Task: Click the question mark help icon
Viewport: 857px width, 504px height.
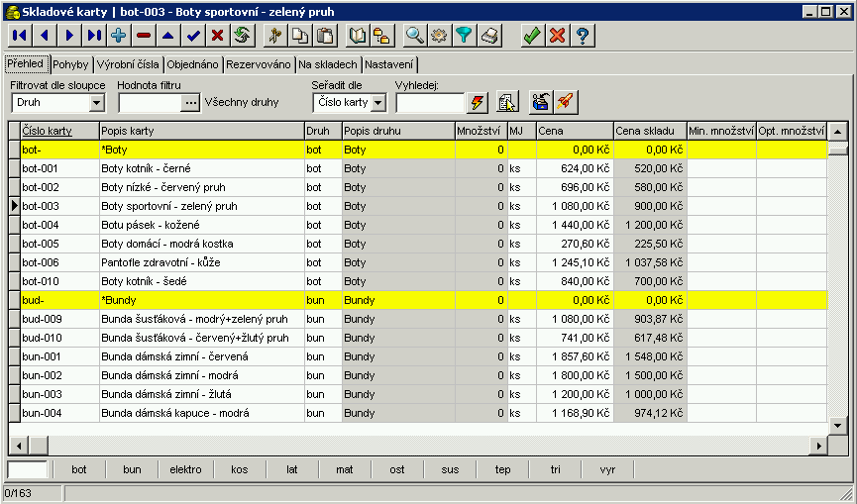Action: click(x=583, y=36)
